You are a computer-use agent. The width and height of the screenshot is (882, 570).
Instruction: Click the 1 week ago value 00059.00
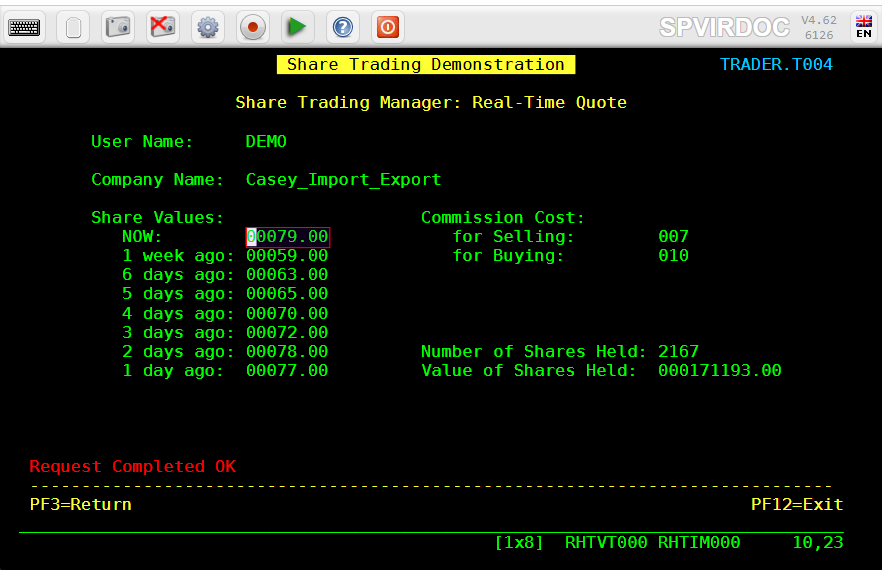click(287, 255)
